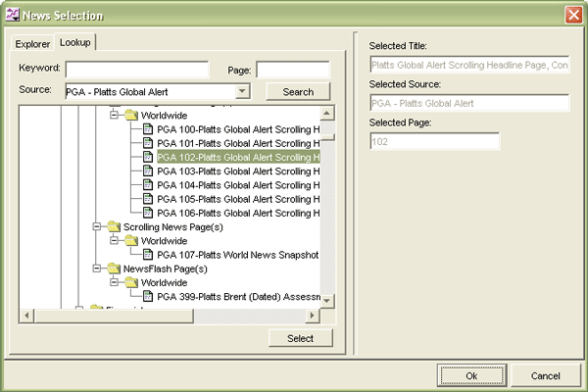Viewport: 588px width, 392px height.
Task: Select the PGA 104 tree item
Action: pyautogui.click(x=237, y=184)
